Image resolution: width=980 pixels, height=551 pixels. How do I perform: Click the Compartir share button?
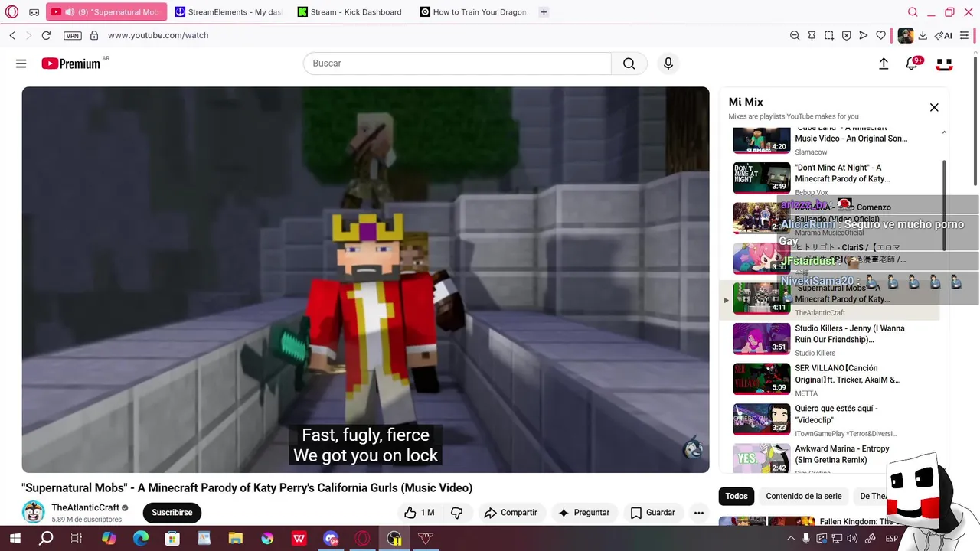511,513
